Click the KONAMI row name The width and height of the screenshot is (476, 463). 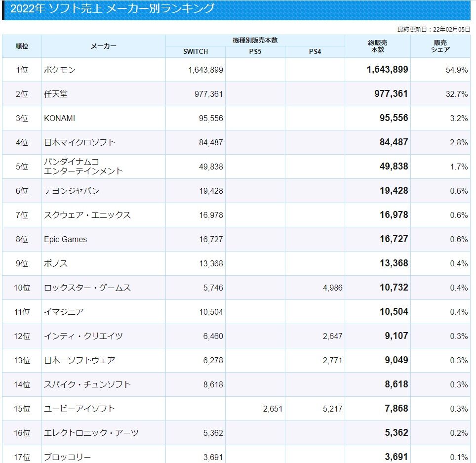[60, 119]
